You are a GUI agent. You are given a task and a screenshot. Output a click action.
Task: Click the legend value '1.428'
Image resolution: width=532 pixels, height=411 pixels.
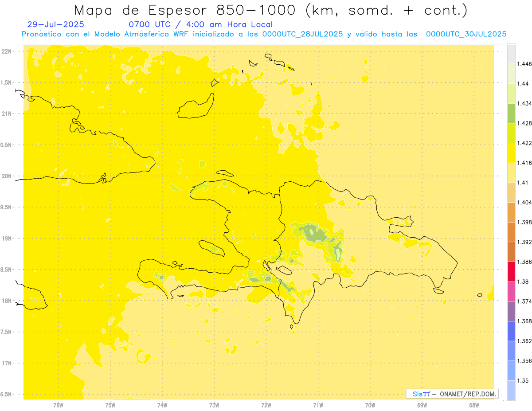pyautogui.click(x=524, y=123)
